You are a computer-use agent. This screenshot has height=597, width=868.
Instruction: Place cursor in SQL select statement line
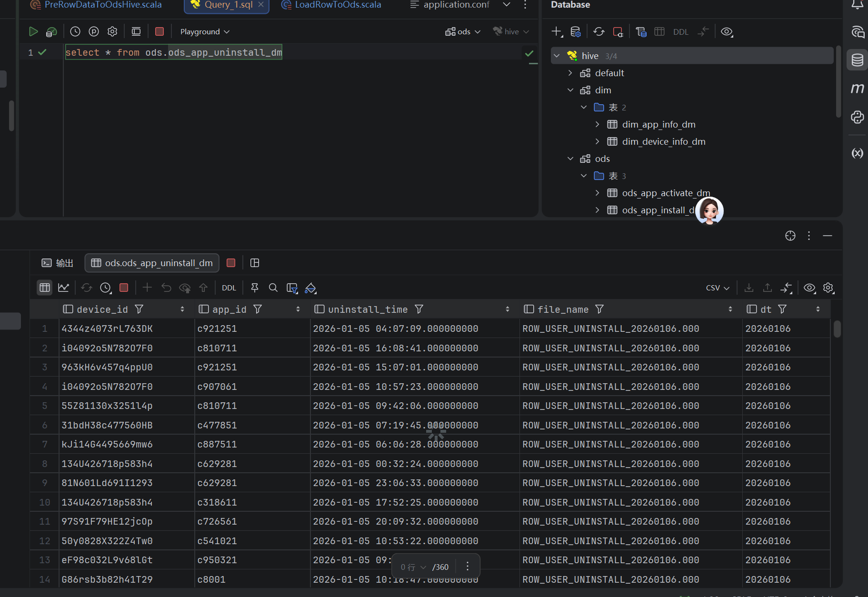tap(173, 52)
